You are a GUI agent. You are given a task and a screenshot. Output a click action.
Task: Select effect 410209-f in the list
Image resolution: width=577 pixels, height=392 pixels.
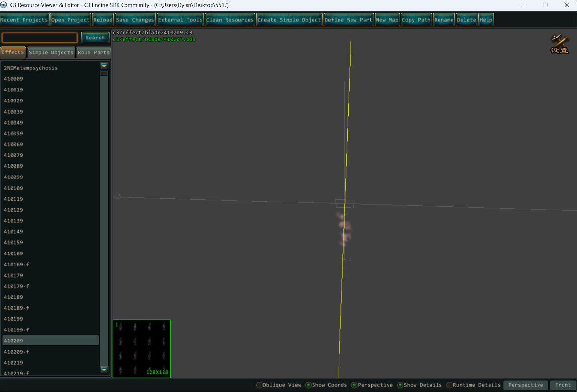coord(17,352)
